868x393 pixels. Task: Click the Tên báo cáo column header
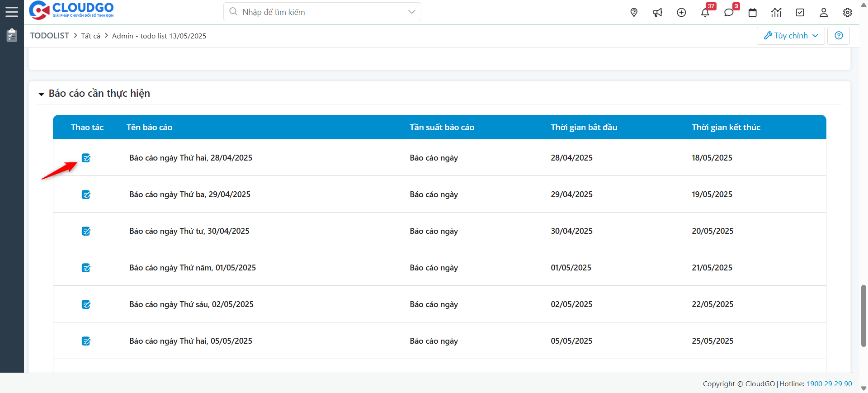click(x=149, y=127)
